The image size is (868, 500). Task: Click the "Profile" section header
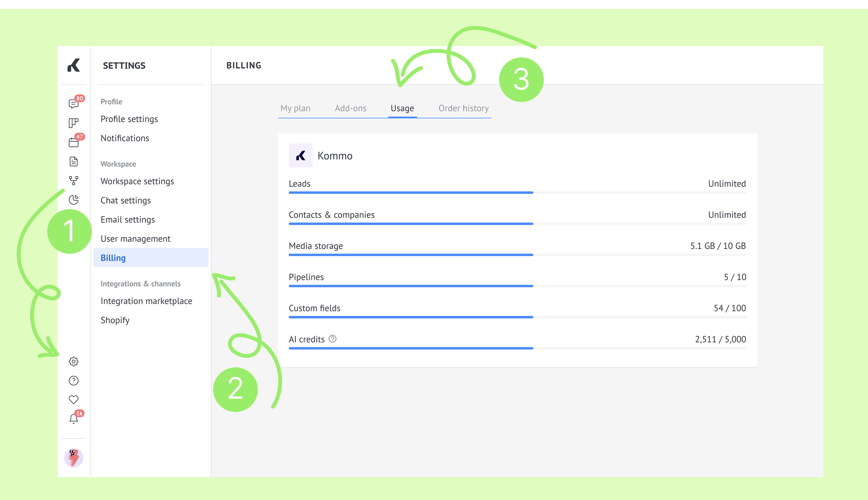tap(111, 102)
